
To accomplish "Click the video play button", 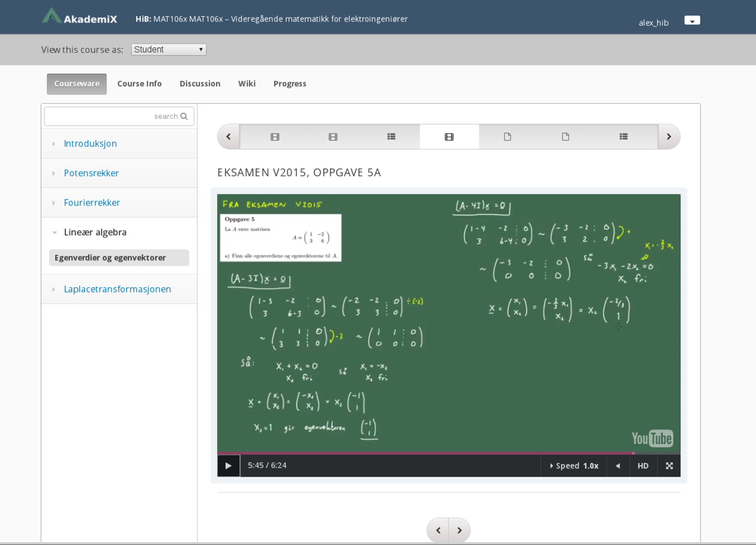I will tap(228, 466).
